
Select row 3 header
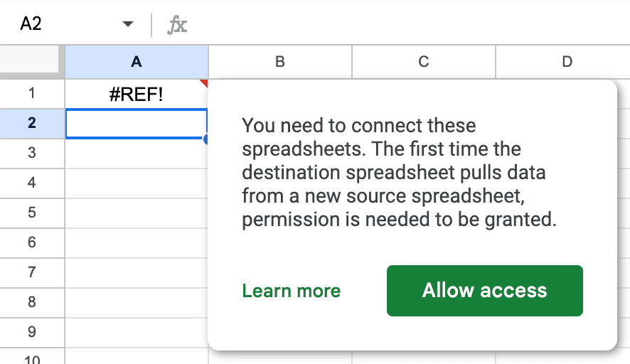32,153
